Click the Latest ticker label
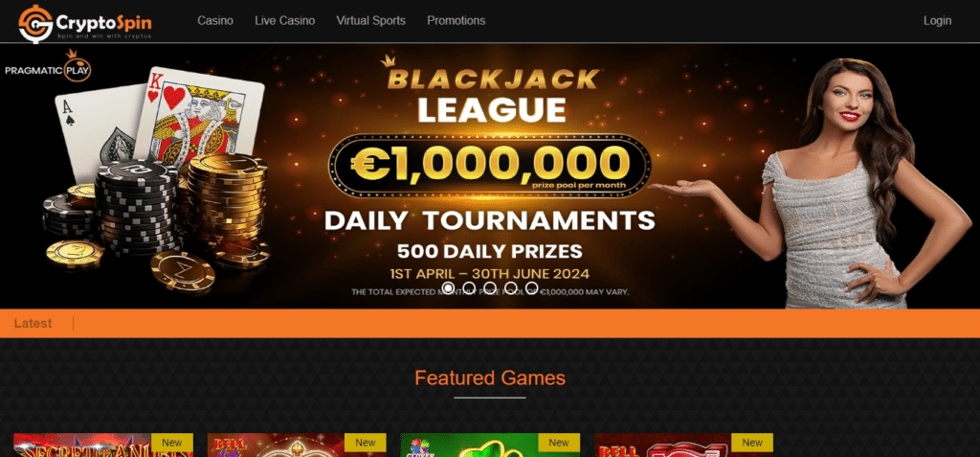The height and width of the screenshot is (457, 980). (33, 324)
